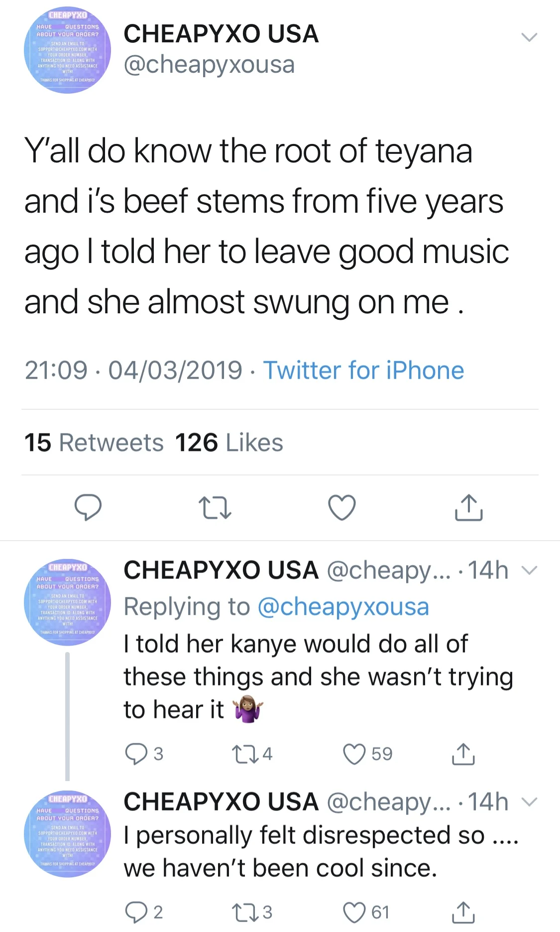
Task: Share the kanye reply tweet
Action: (x=463, y=754)
